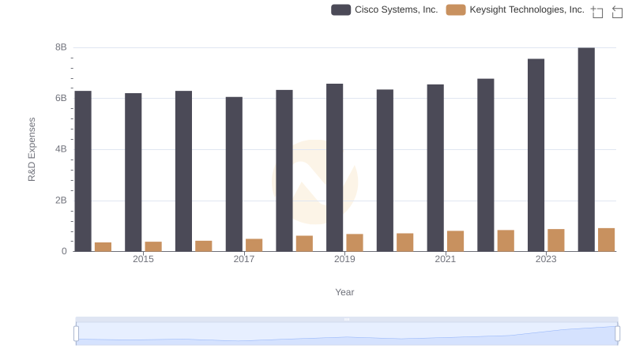This screenshot has width=632, height=364.
Task: Click the 2B y-axis label
Action: [x=61, y=201]
